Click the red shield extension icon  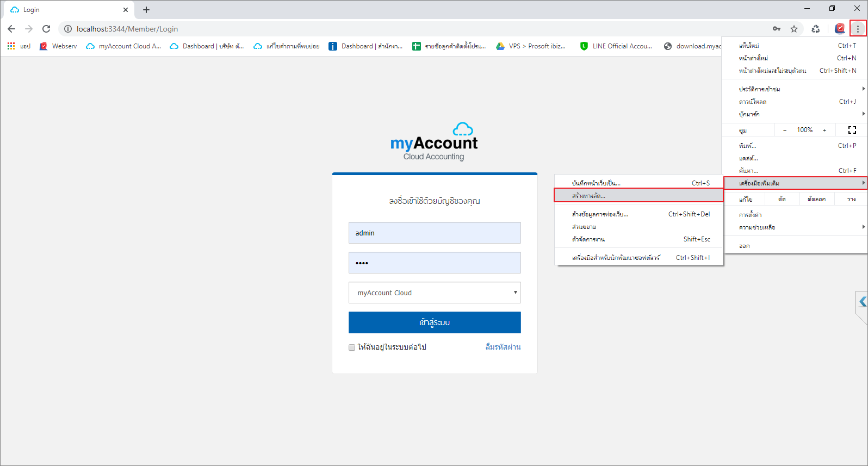840,28
